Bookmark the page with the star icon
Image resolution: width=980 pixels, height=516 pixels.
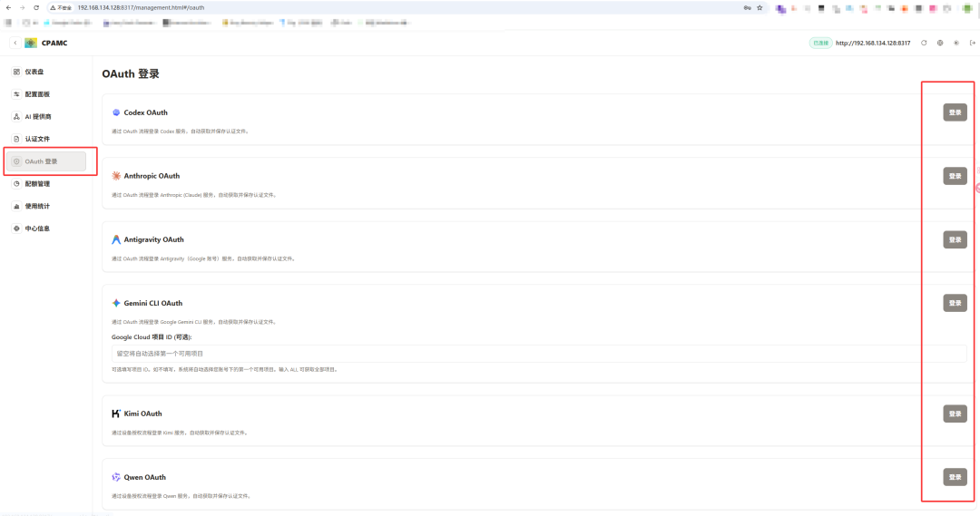[x=760, y=8]
